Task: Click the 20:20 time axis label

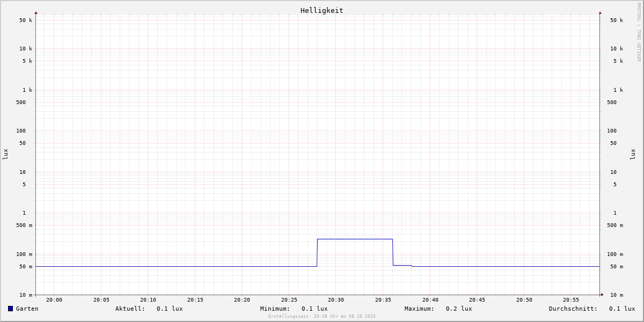Action: (242, 300)
